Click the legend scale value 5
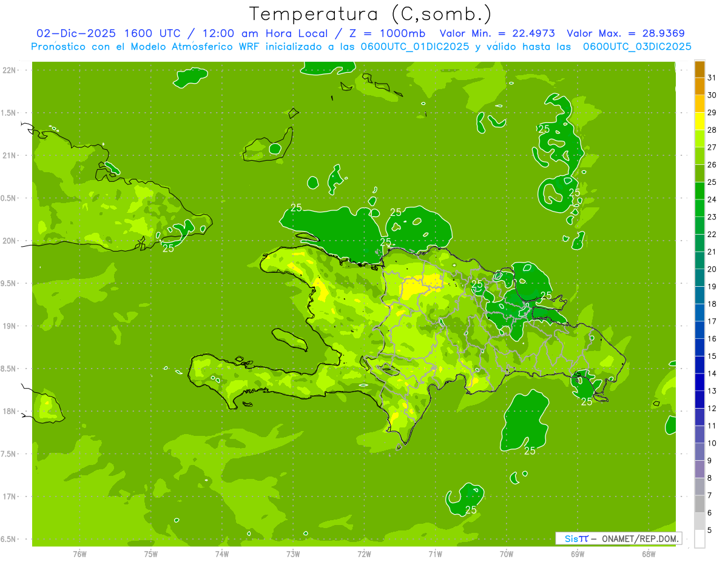Screen dimensions: 728x562 pos(710,530)
